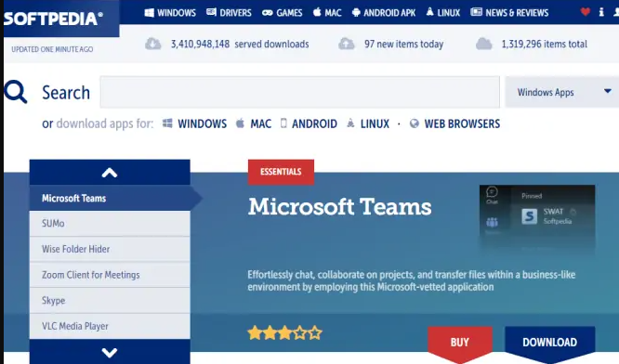The image size is (619, 364).
Task: Open the Drivers menu item
Action: [x=229, y=13]
